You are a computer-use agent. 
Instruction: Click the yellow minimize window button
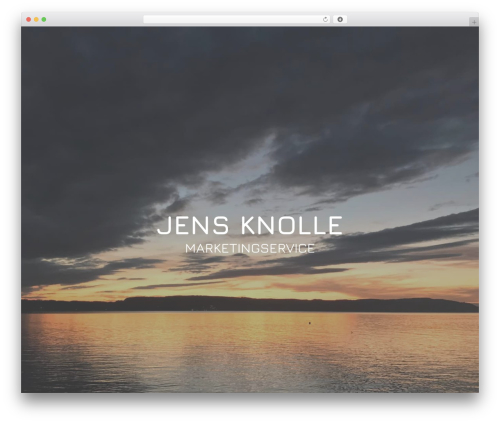[x=36, y=19]
